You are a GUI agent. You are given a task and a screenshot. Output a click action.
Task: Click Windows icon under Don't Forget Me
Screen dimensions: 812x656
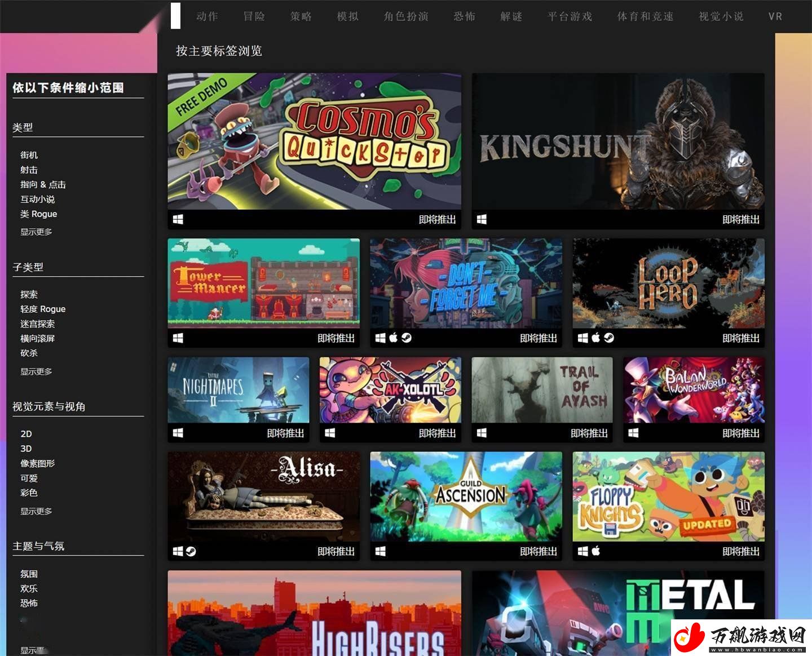pyautogui.click(x=381, y=338)
